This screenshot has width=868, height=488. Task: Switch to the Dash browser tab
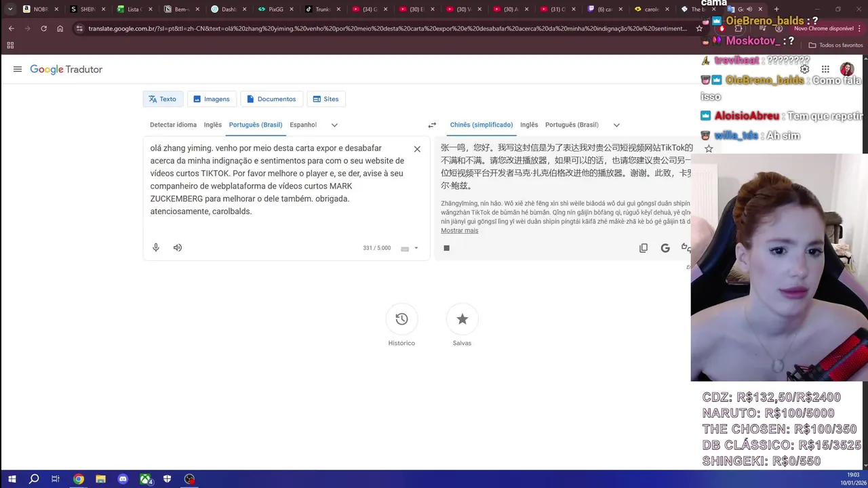[x=229, y=9]
